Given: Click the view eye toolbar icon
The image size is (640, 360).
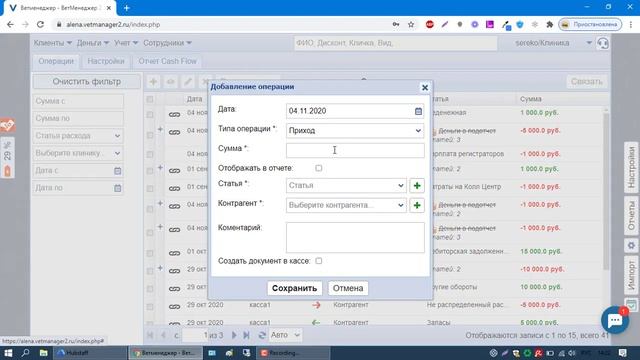Looking at the screenshot, I should pos(170,82).
